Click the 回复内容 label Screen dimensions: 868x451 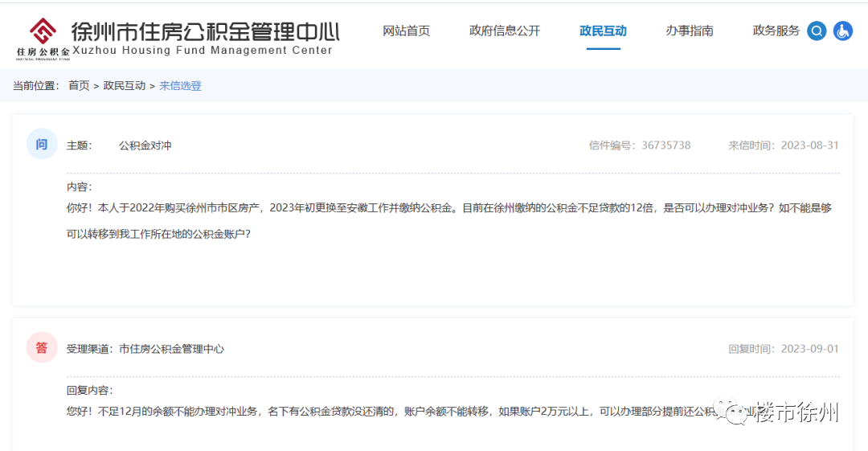coord(90,391)
